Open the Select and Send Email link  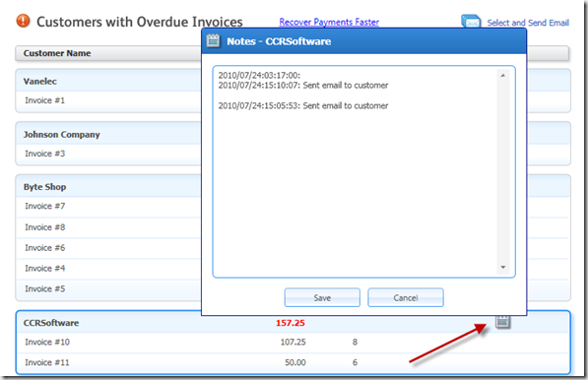[x=528, y=23]
